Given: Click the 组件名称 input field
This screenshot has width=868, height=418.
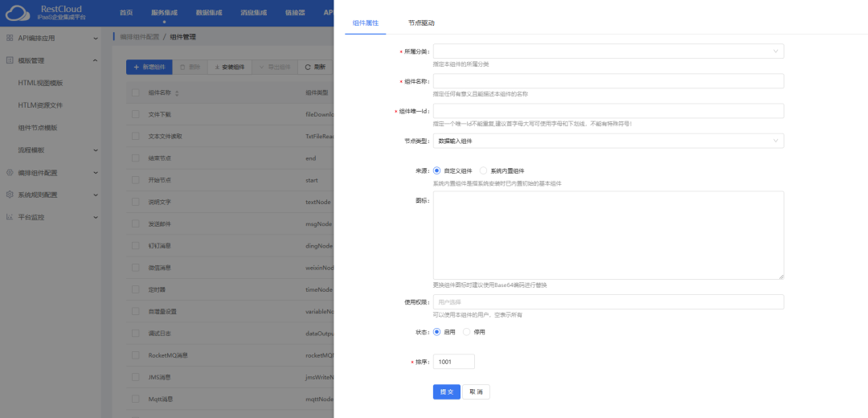Looking at the screenshot, I should coord(608,81).
